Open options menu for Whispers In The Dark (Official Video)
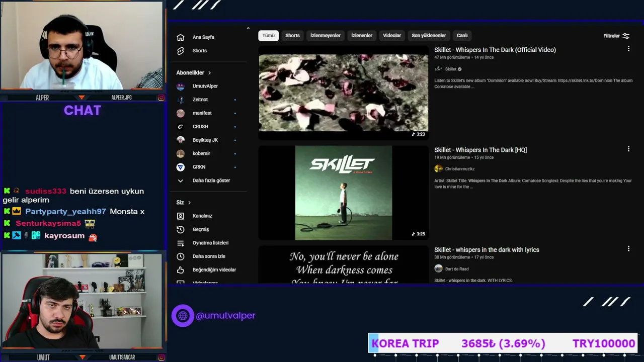 click(628, 49)
